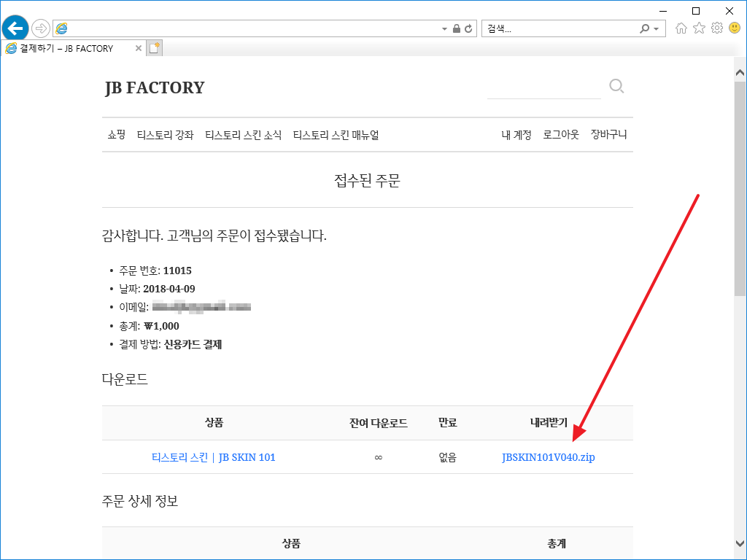The image size is (747, 560).
Task: Minimize the browser window
Action: (662, 11)
